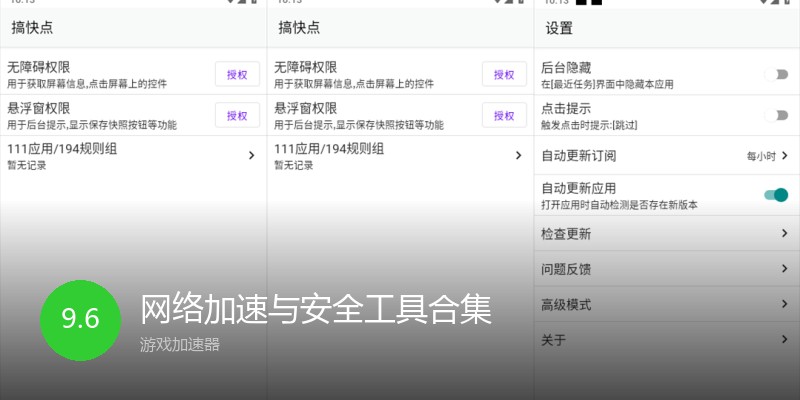
Task: Authorize 悬浮窗权限 in the middle screen
Action: pyautogui.click(x=504, y=115)
